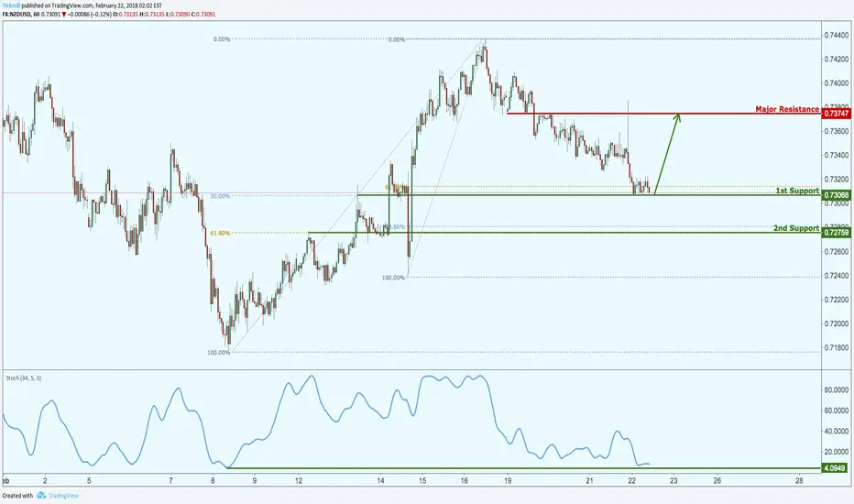Image resolution: width=854 pixels, height=504 pixels.
Task: Click 0.72200 on the price axis
Action: (x=836, y=300)
